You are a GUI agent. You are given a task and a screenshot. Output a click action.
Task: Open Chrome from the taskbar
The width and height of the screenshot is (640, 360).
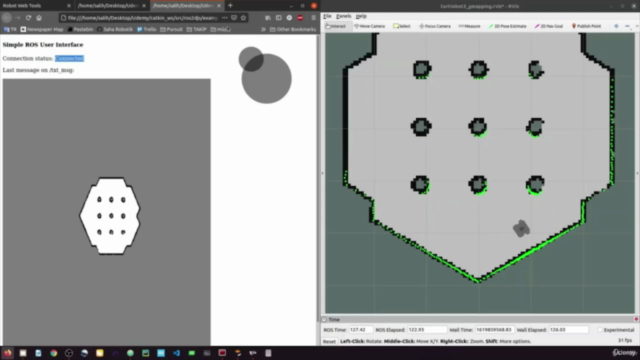(53, 353)
